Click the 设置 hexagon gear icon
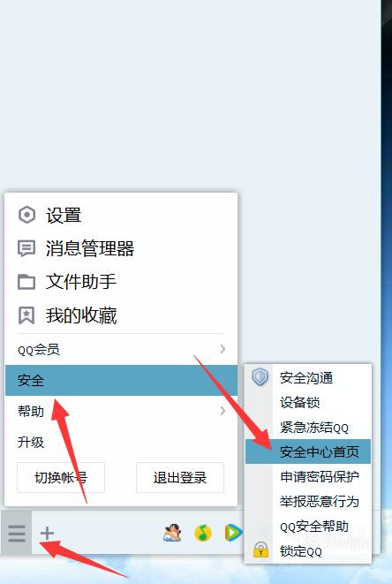The image size is (392, 584). 26,215
